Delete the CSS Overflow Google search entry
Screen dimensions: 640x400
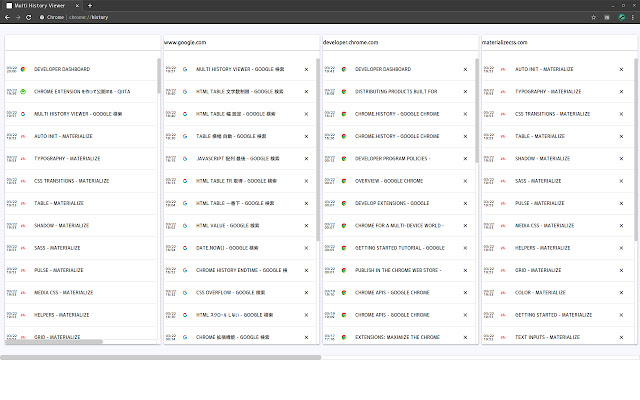click(306, 293)
